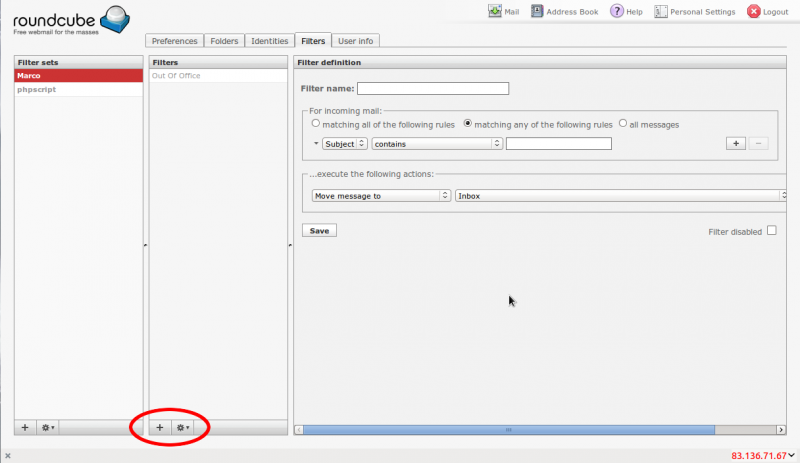Open the Move message to action dropdown
Image resolution: width=800 pixels, height=463 pixels.
(380, 196)
